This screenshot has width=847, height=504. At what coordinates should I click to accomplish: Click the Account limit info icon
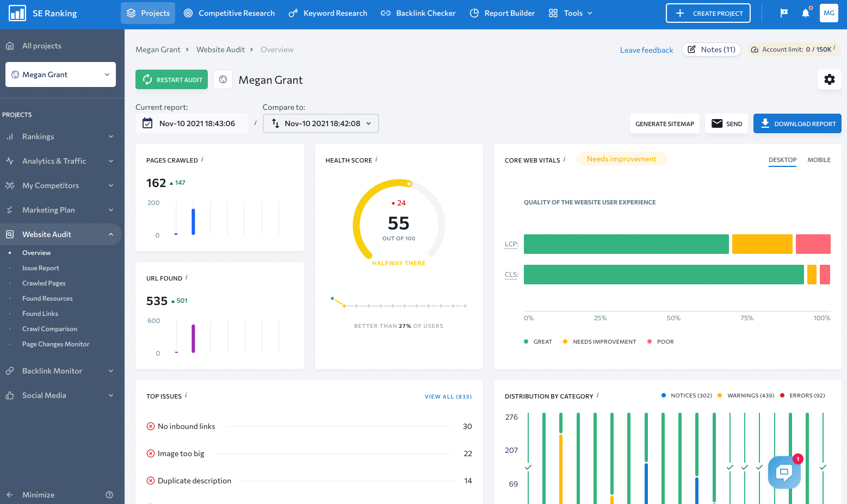(834, 48)
